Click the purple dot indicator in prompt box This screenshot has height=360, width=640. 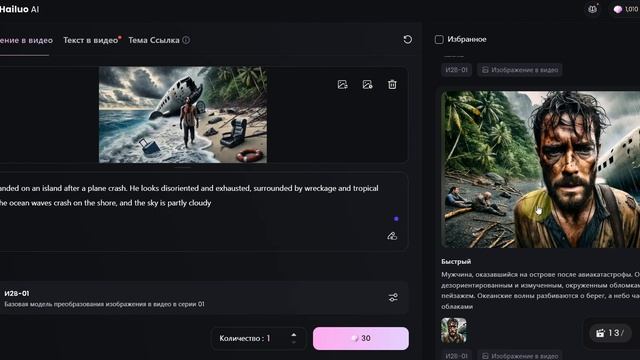[396, 219]
